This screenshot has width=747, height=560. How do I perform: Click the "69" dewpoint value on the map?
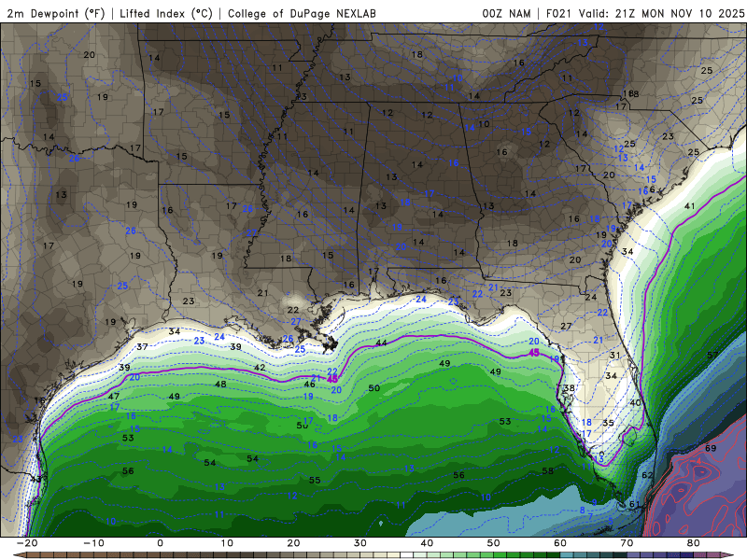pos(711,448)
